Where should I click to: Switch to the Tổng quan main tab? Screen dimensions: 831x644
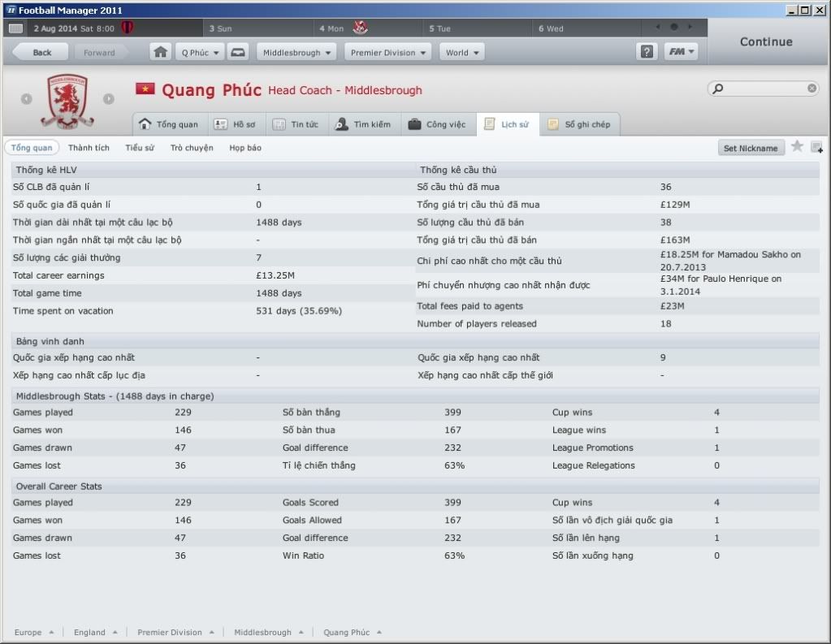coord(170,124)
